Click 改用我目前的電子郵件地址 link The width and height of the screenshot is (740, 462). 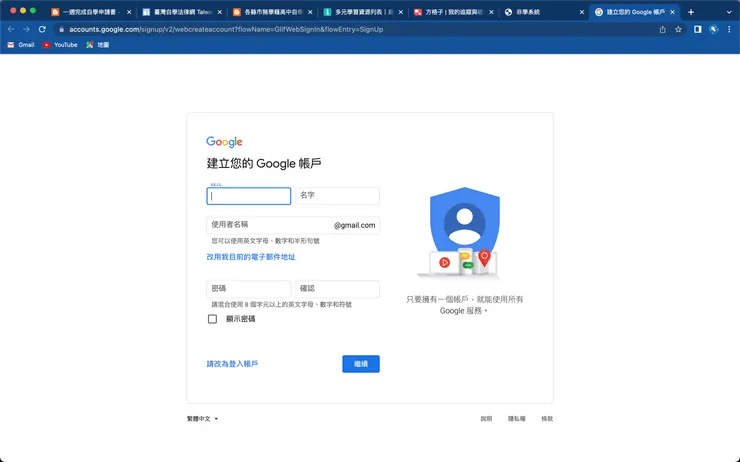point(251,257)
